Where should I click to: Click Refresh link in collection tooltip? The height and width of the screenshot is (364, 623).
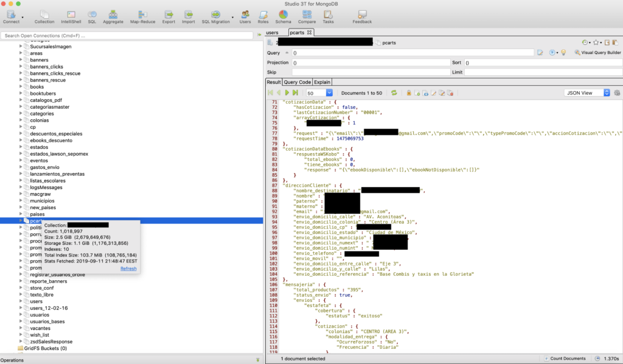pos(128,269)
